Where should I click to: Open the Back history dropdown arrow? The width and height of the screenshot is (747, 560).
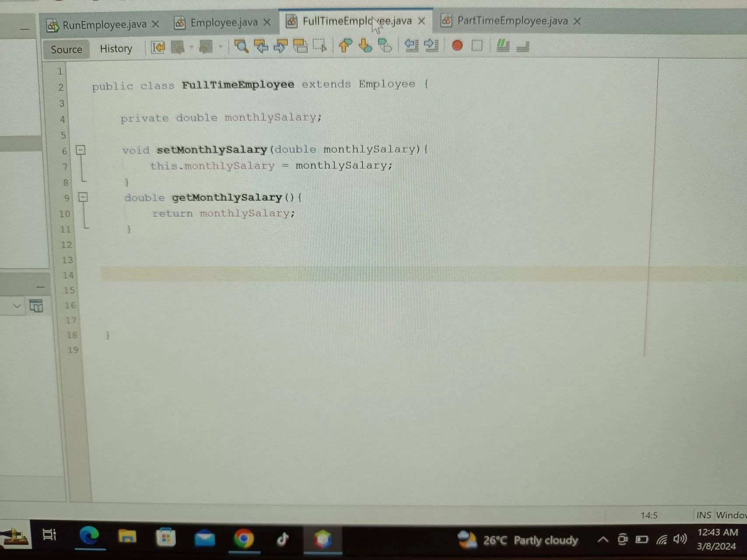click(x=191, y=47)
